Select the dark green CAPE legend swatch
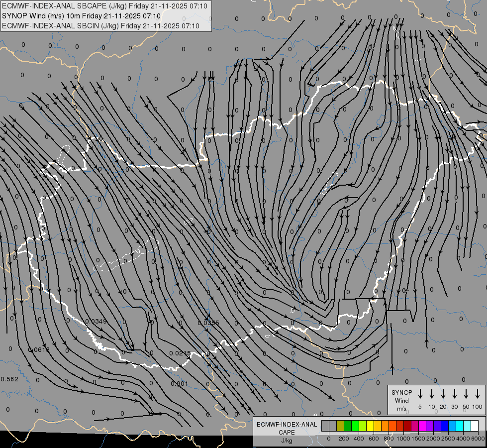This screenshot has height=448, width=487. 348,426
